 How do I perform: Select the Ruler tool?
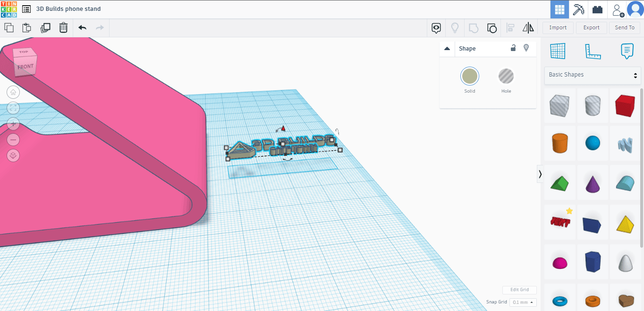point(592,51)
